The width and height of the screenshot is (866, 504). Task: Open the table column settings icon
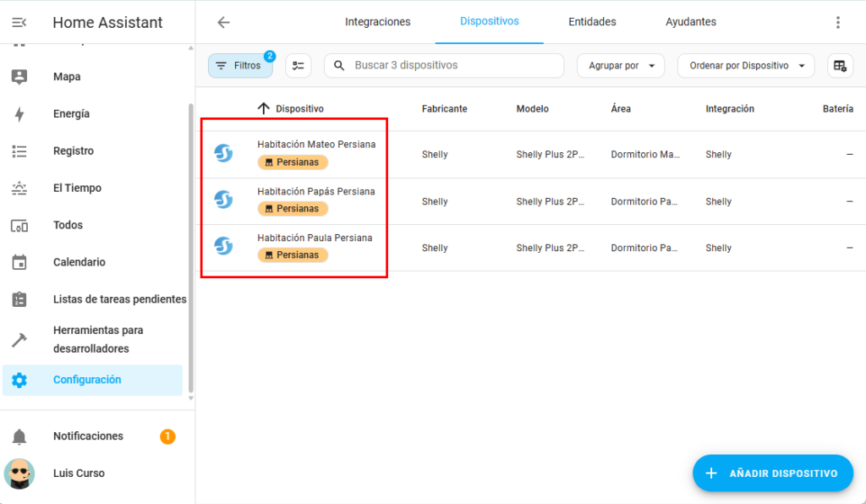pyautogui.click(x=839, y=66)
